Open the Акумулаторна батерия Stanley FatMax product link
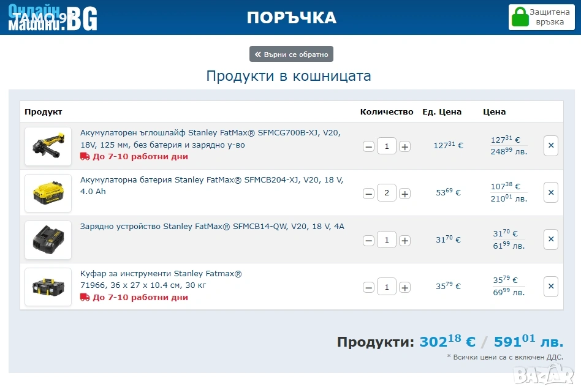 pos(211,186)
